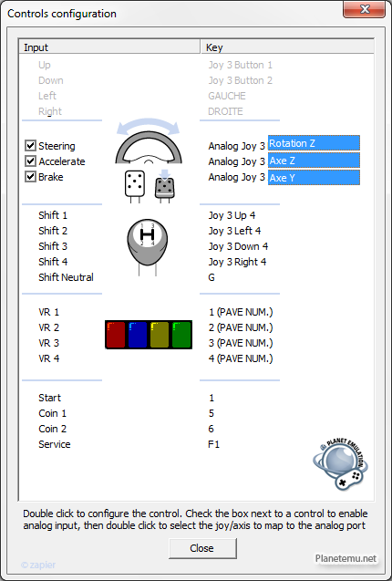This screenshot has height=581, width=392.
Task: Uncheck the Steering analog checkbox
Action: click(x=30, y=146)
